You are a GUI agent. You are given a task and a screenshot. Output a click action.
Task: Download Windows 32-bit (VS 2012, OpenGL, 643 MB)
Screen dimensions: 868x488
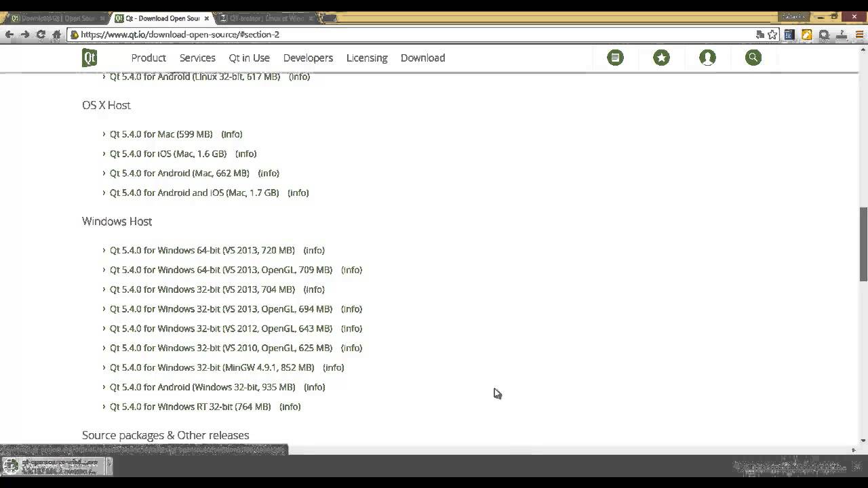[221, 329]
